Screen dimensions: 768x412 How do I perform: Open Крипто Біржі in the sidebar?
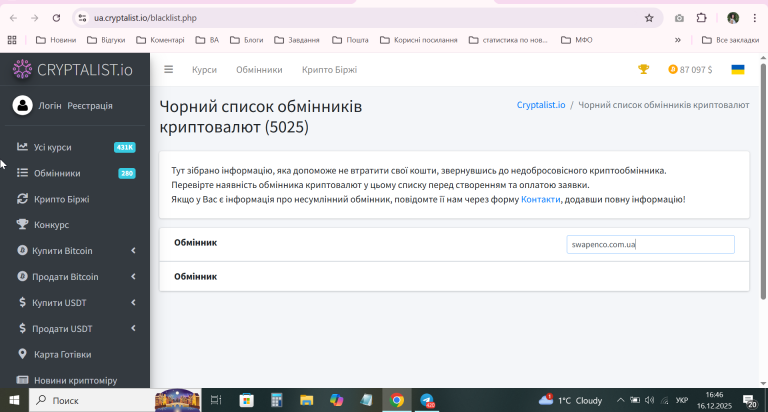pyautogui.click(x=62, y=199)
